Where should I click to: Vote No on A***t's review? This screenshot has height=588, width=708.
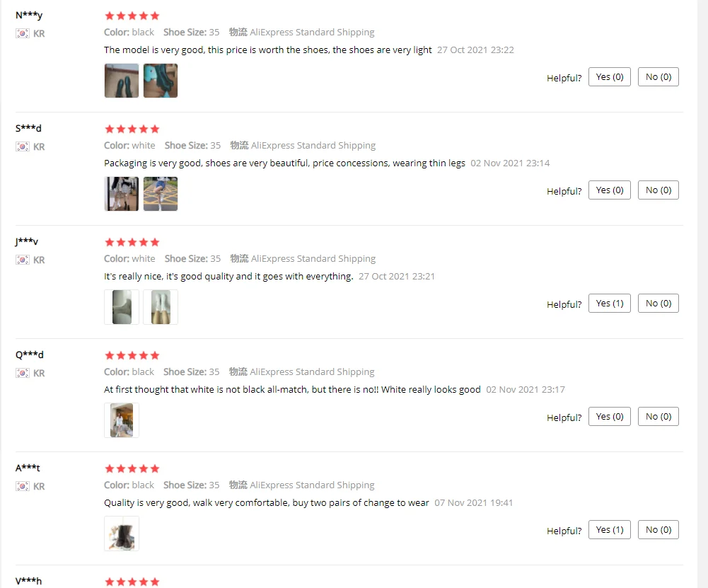tap(658, 530)
